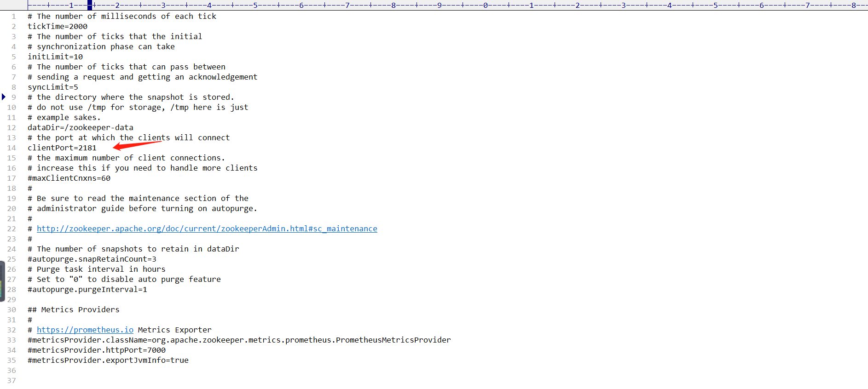Screen dimensions: 868x389
Task: Click the '#autopurge.snapRetainCount=3' line
Action: (92, 259)
